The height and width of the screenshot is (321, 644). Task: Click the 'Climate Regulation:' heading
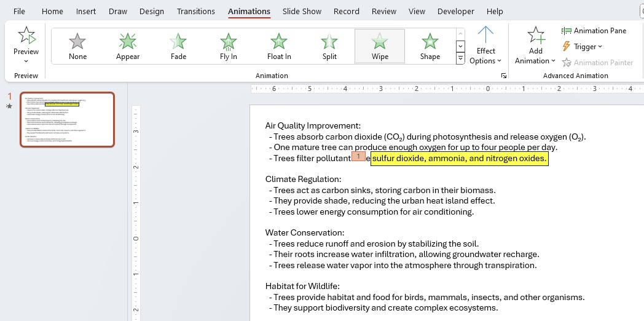tap(303, 179)
